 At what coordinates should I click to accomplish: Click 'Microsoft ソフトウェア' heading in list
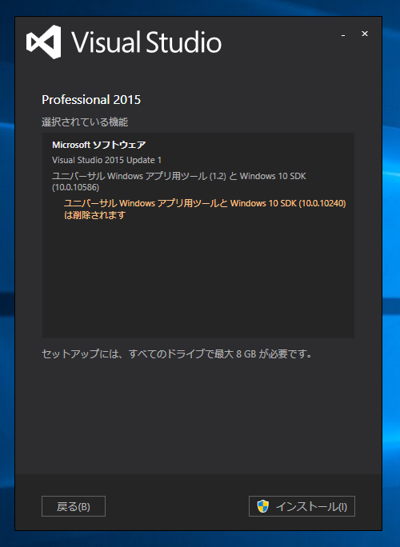coord(99,145)
